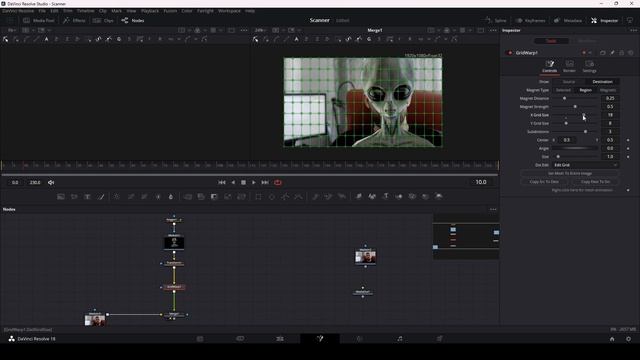Open the Fairlight page from the page bar
This screenshot has width=640, height=360.
click(x=400, y=339)
